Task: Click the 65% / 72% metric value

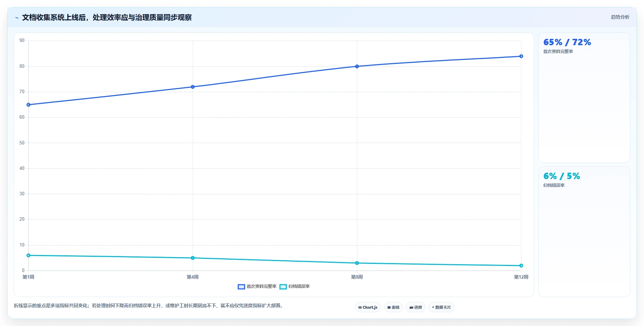Action: pos(567,42)
